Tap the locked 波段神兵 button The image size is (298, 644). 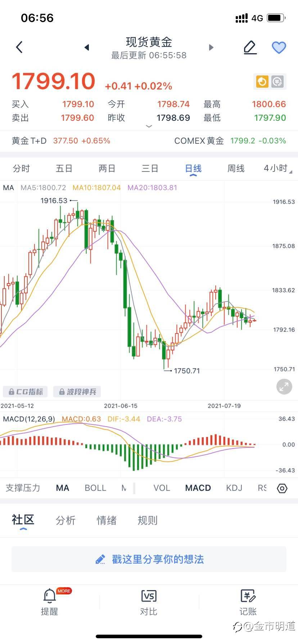tap(77, 392)
